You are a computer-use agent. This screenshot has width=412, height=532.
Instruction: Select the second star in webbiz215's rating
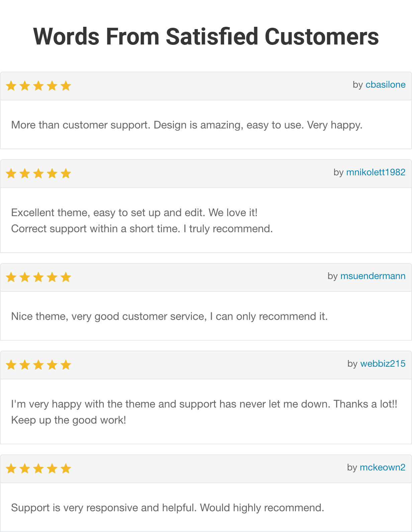24,365
